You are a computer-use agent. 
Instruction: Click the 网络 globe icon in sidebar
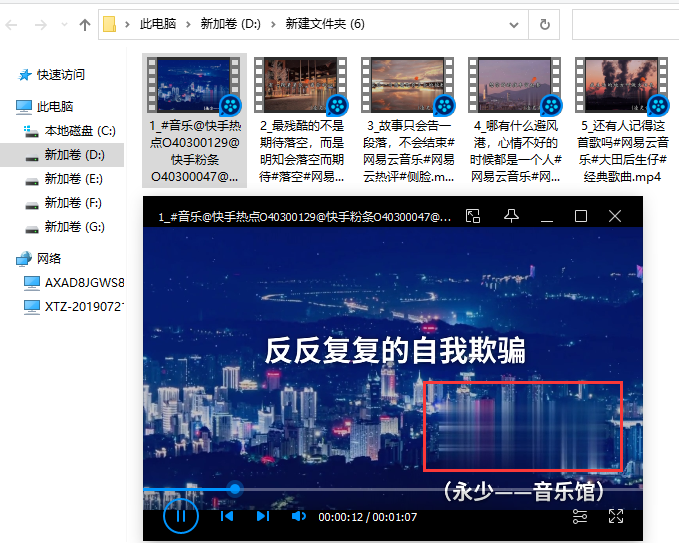[x=24, y=259]
